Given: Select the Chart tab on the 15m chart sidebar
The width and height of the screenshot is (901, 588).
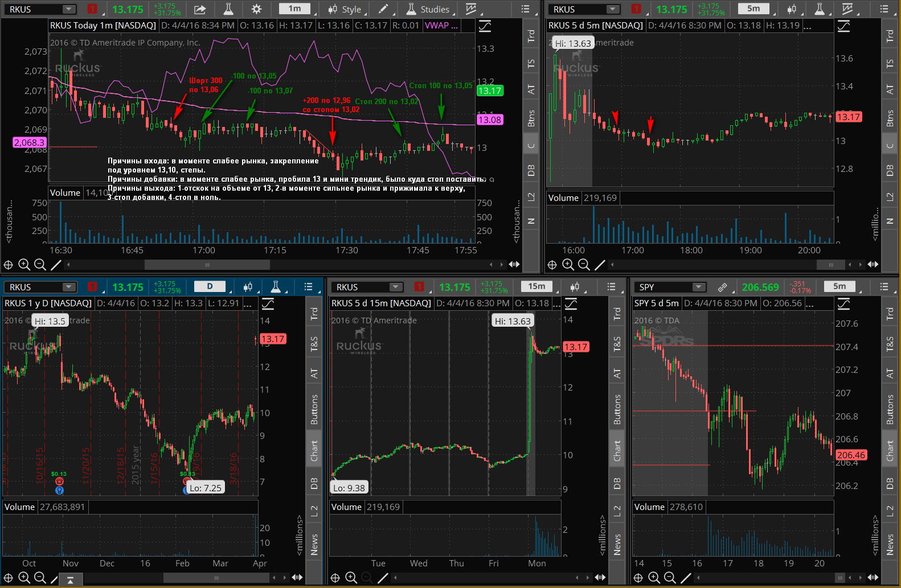Looking at the screenshot, I should [617, 451].
